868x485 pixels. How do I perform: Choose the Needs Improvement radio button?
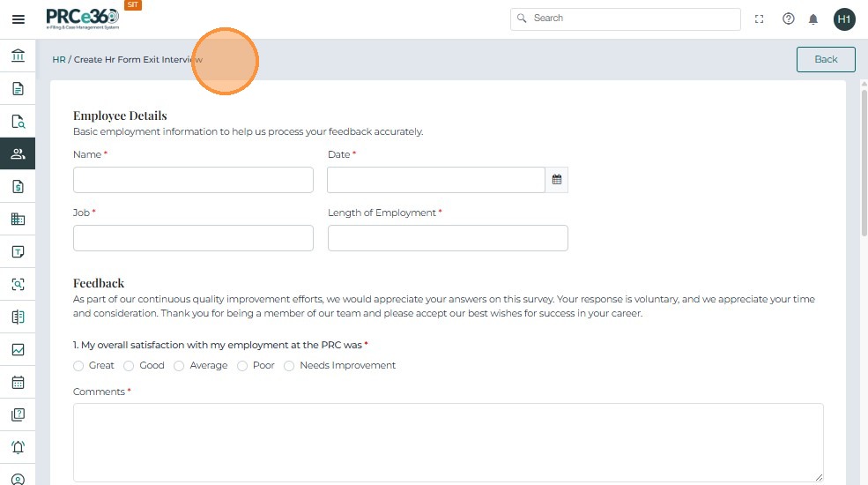pyautogui.click(x=289, y=366)
